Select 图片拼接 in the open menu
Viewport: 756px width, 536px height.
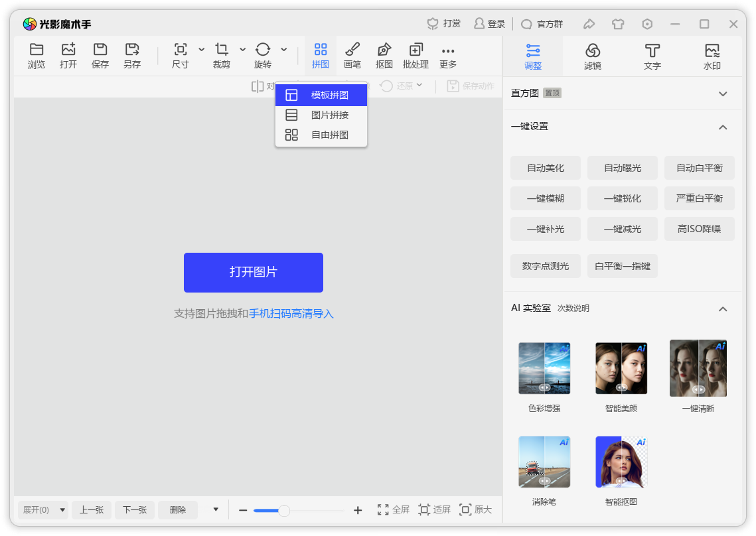321,114
